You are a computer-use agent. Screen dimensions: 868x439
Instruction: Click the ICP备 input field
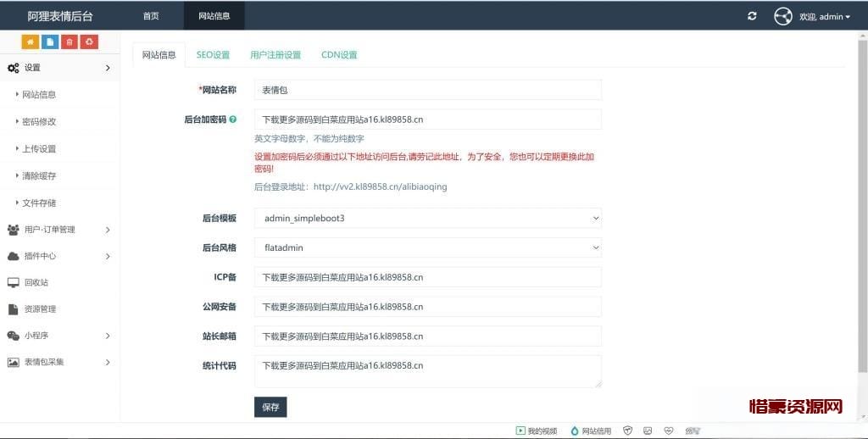[428, 277]
